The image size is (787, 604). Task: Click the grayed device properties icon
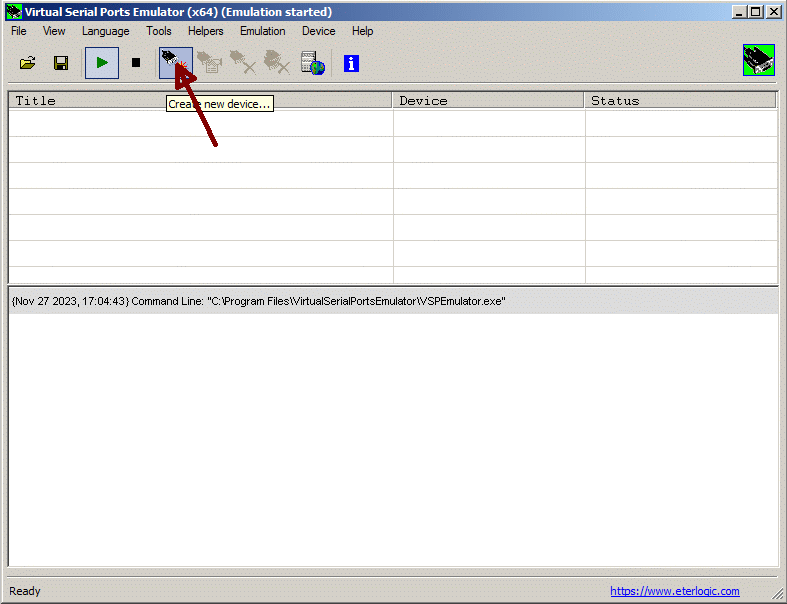pyautogui.click(x=209, y=63)
